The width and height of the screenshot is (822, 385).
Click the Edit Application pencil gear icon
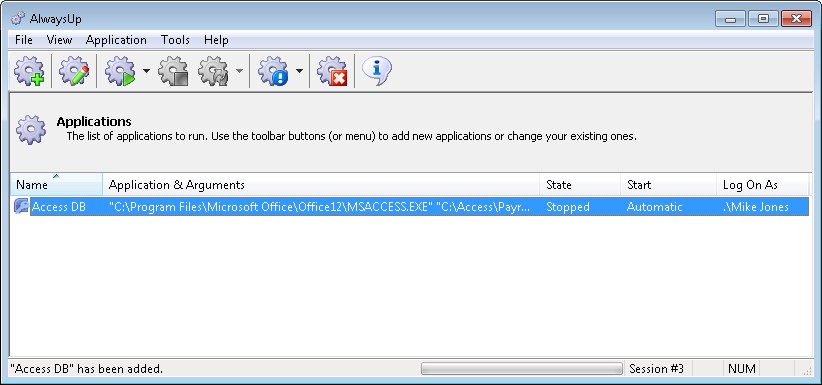click(74, 71)
